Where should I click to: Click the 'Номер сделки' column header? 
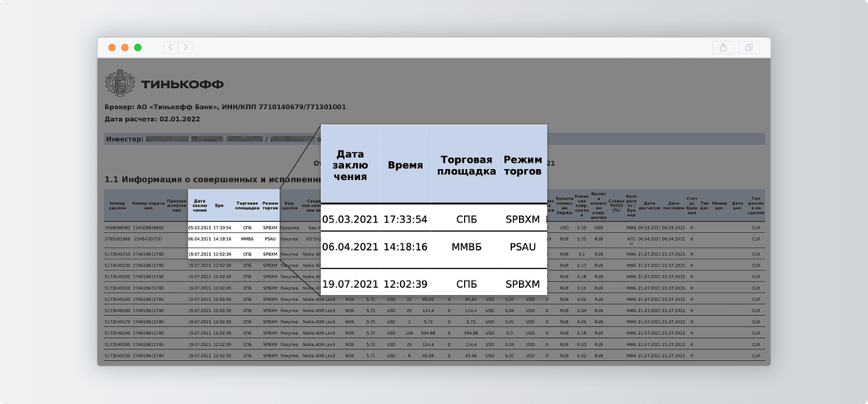117,205
